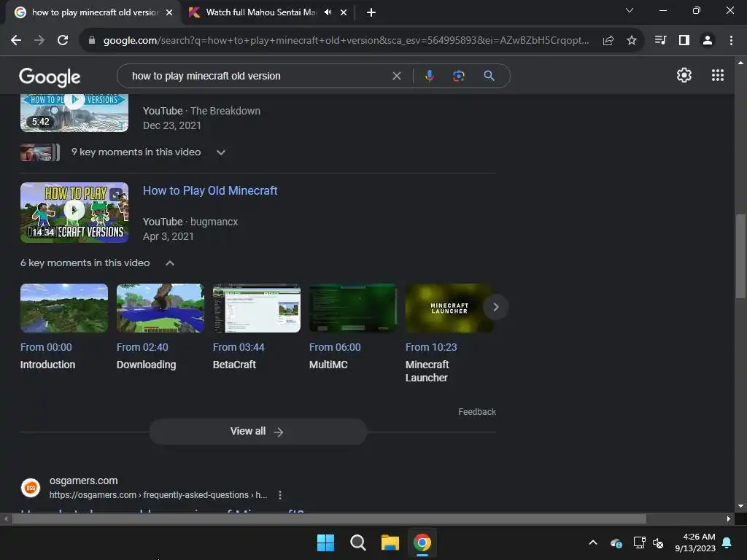The image size is (747, 560).
Task: Click the network tray icon
Action: 639,542
